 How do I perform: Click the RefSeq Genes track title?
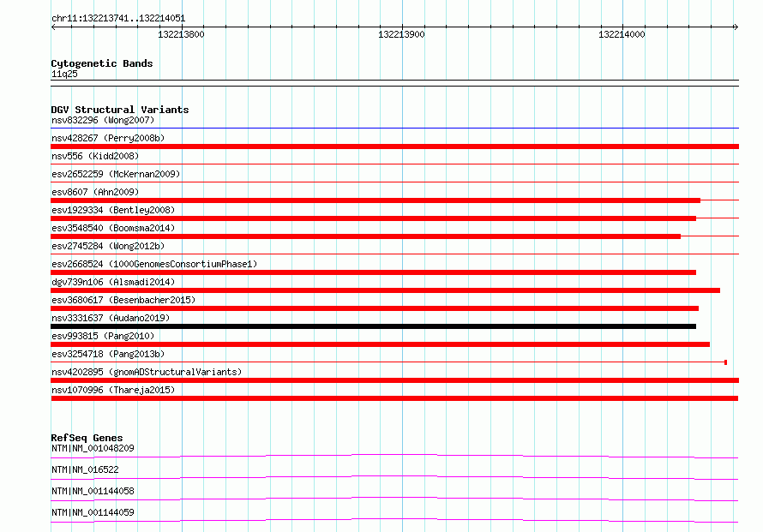click(87, 438)
